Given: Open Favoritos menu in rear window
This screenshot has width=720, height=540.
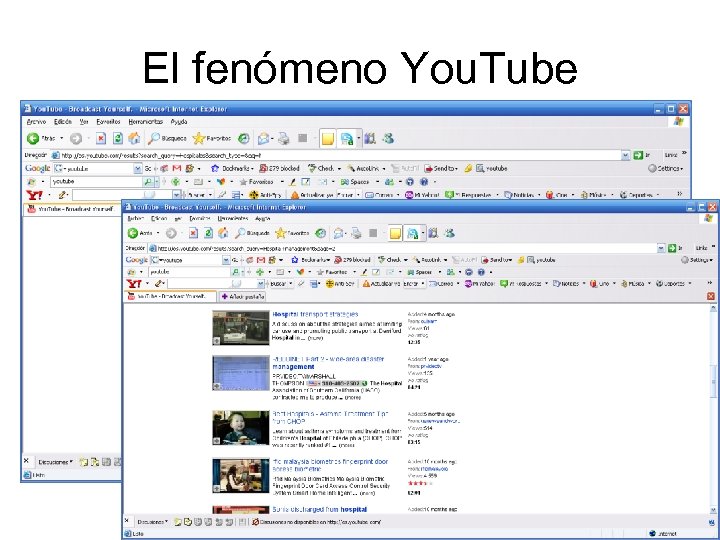Looking at the screenshot, I should (x=108, y=122).
